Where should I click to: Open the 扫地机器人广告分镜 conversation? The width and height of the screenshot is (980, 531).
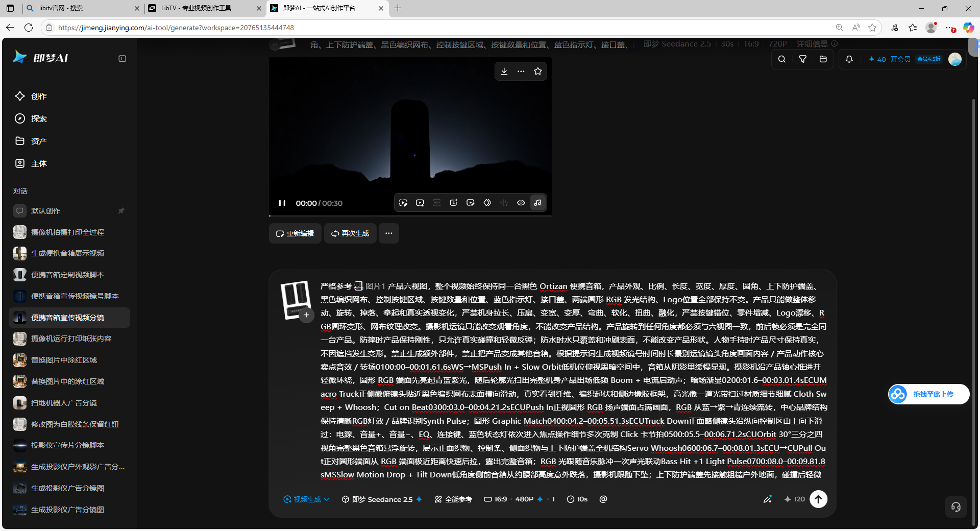(x=69, y=403)
